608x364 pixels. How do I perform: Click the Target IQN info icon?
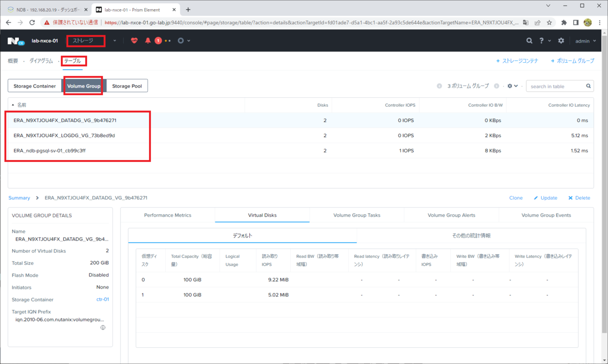point(103,328)
